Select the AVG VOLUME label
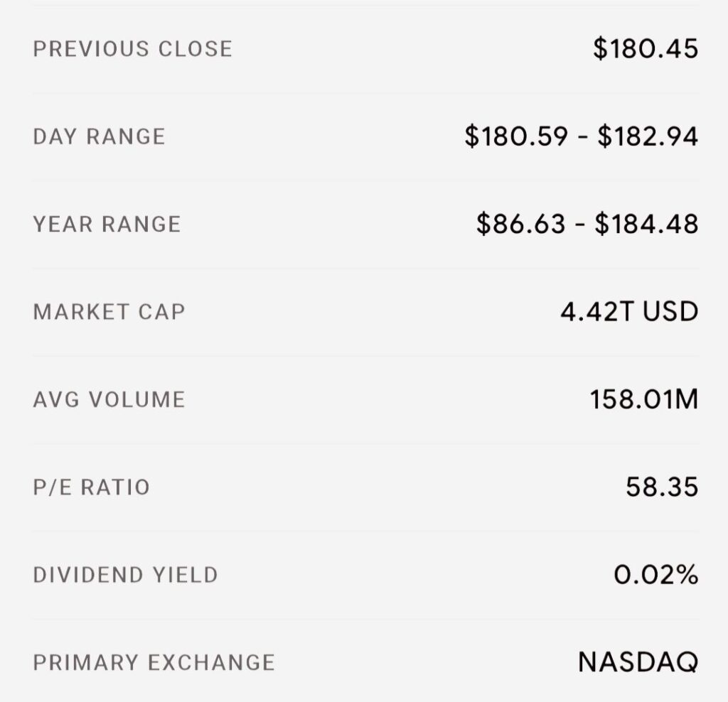Screen dimensions: 728x702 coord(109,399)
